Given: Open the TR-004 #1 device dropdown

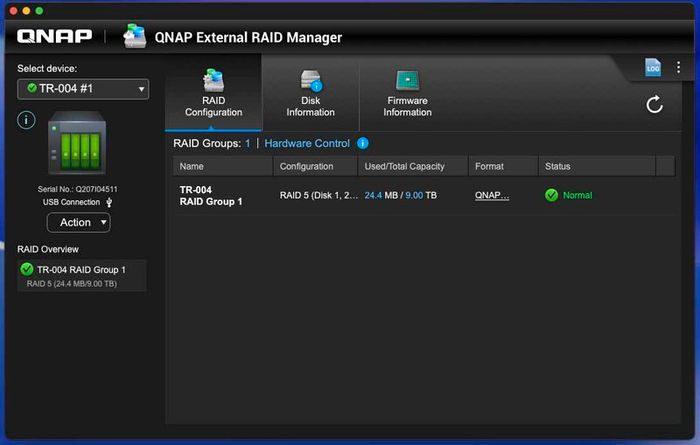Looking at the screenshot, I should (83, 89).
